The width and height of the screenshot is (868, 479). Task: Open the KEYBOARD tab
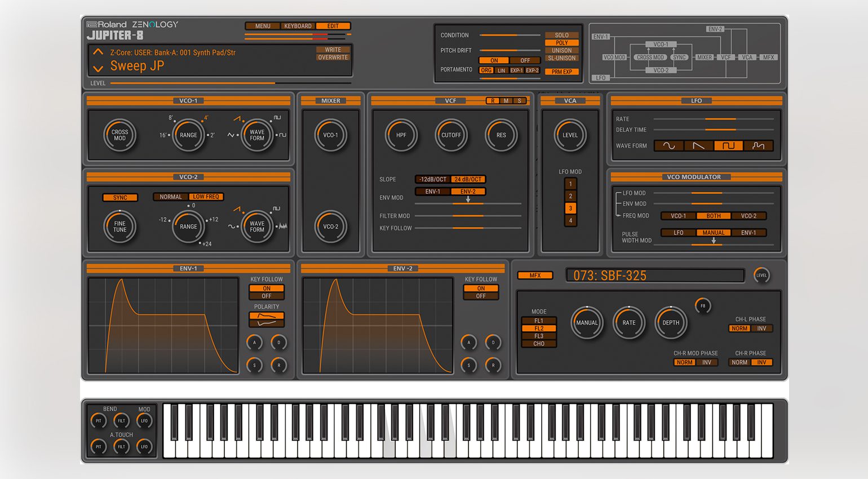pyautogui.click(x=298, y=26)
